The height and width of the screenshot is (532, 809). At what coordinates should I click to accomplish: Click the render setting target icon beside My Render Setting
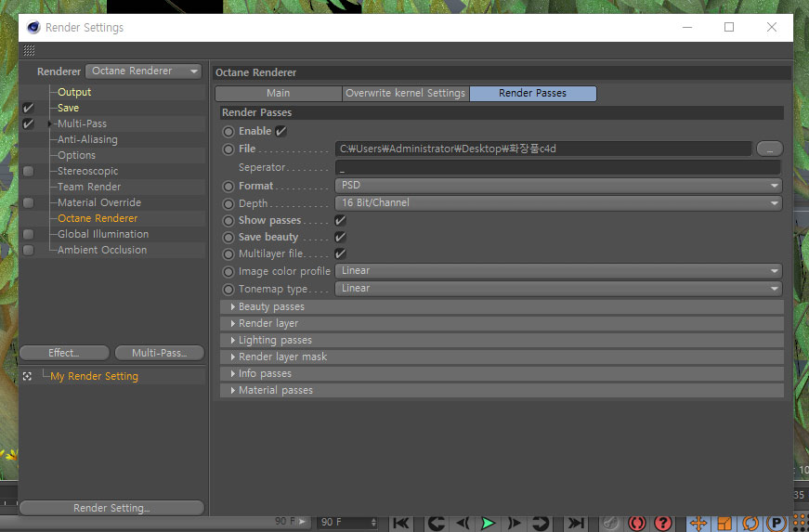click(x=27, y=376)
